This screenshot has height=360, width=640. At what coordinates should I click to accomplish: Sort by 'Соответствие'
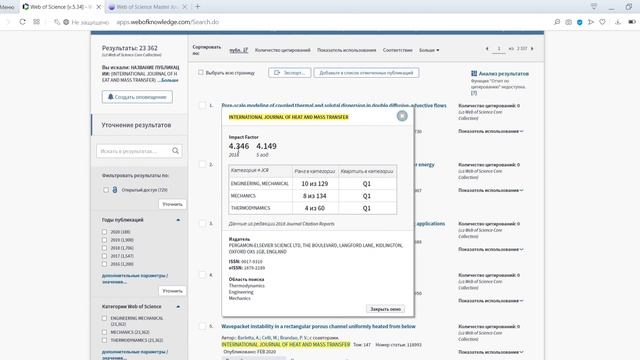tap(398, 50)
